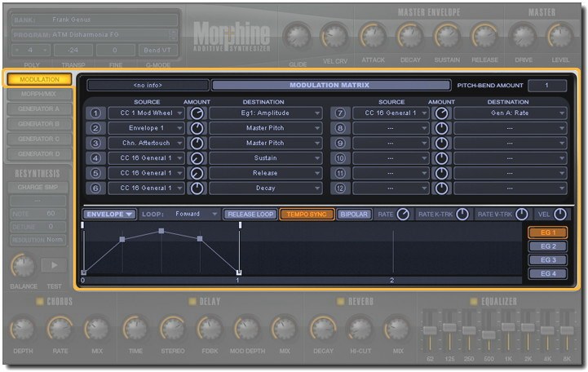Open the Chn. Aftertouch source dropdown

tap(147, 144)
